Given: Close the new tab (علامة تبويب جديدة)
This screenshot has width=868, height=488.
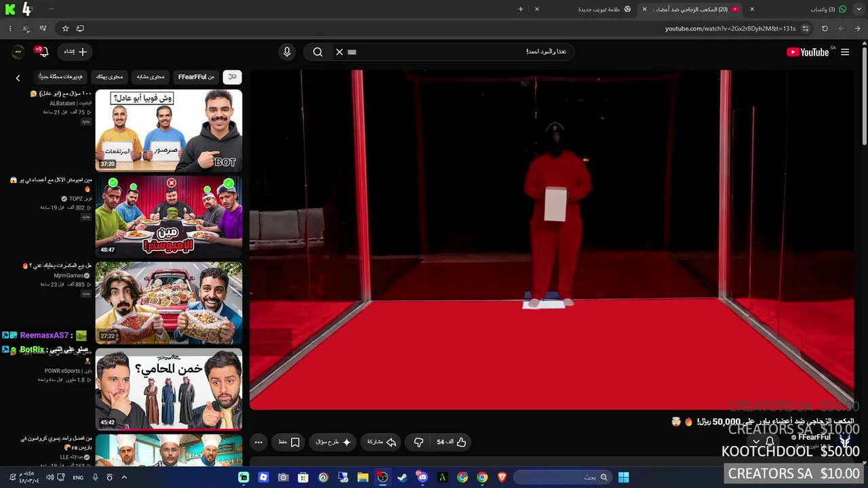Looking at the screenshot, I should 537,9.
